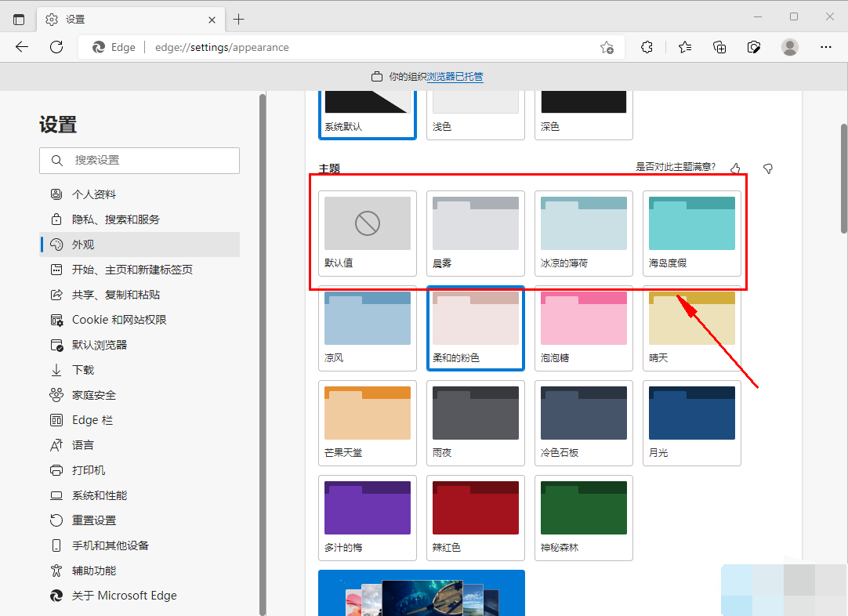
Task: Add this page to favorites
Action: pyautogui.click(x=607, y=47)
